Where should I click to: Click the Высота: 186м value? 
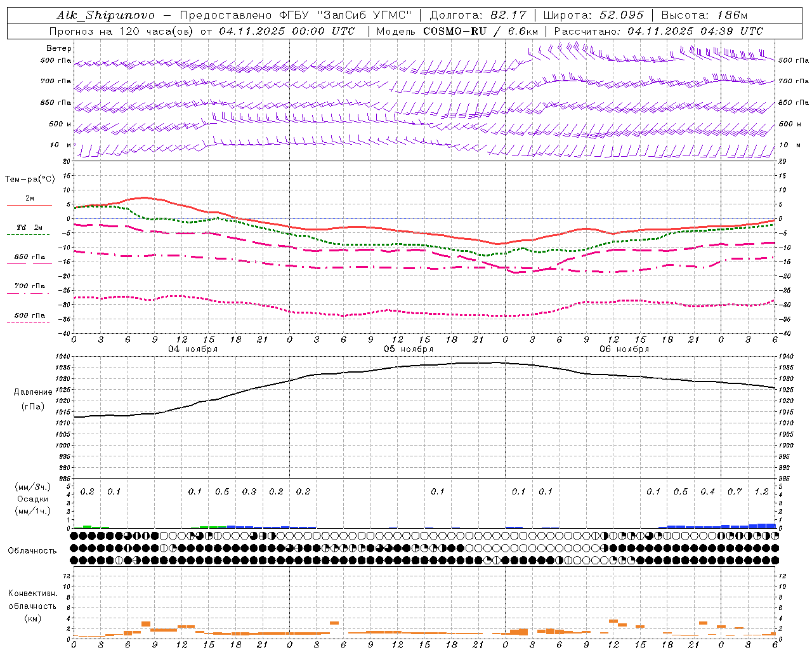[705, 15]
